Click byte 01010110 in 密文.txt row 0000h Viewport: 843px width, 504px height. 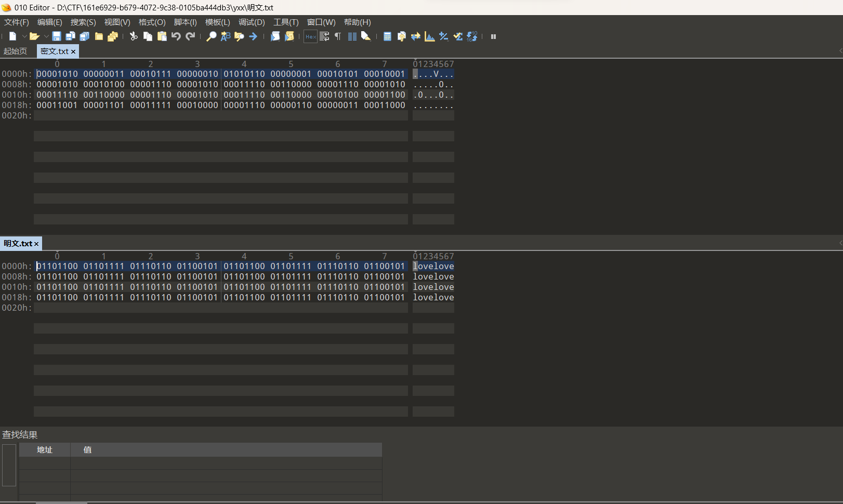[x=244, y=74]
